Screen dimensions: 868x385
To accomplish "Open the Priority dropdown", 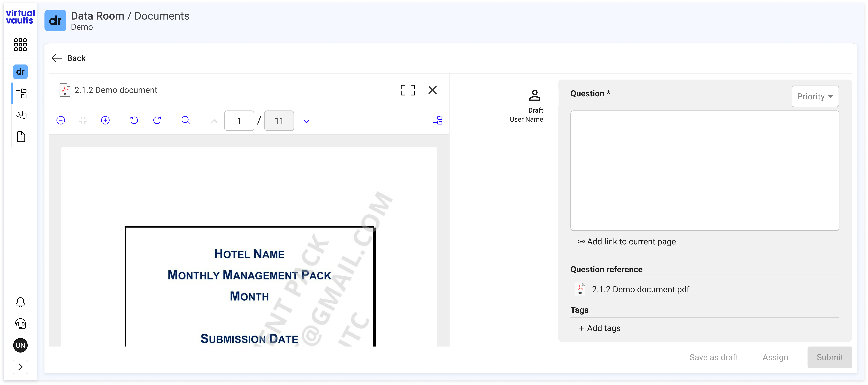I will [x=815, y=96].
